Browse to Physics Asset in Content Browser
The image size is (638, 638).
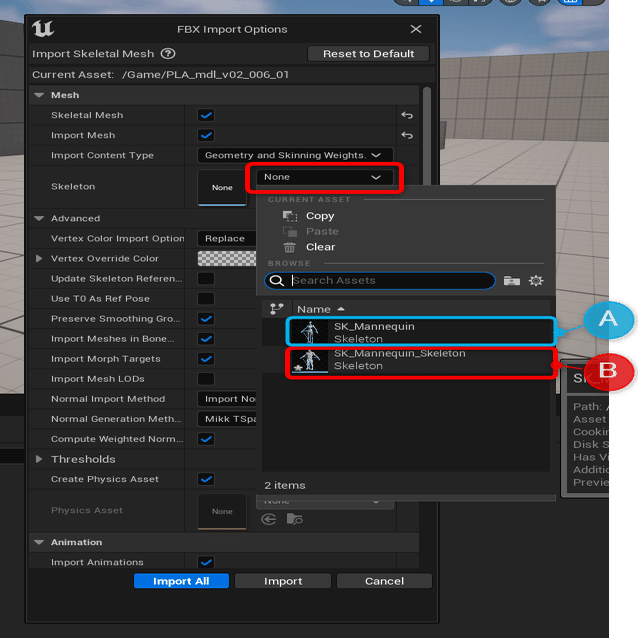[x=295, y=519]
